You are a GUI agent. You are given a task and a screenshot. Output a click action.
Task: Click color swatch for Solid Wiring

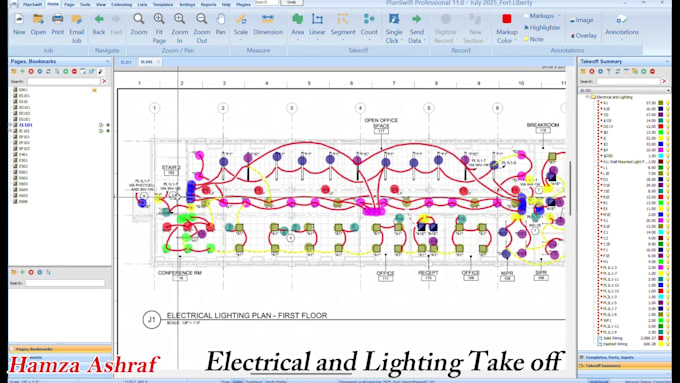pyautogui.click(x=661, y=338)
